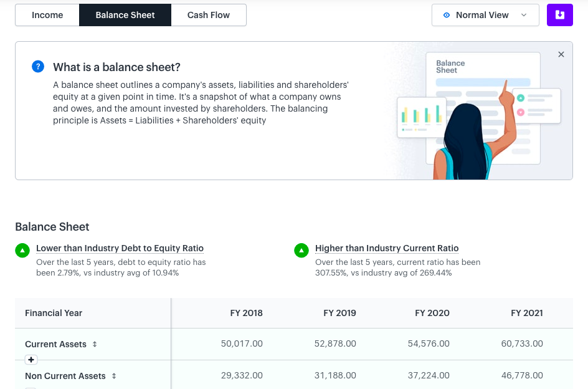Open the Normal View dropdown
588x389 pixels.
485,15
